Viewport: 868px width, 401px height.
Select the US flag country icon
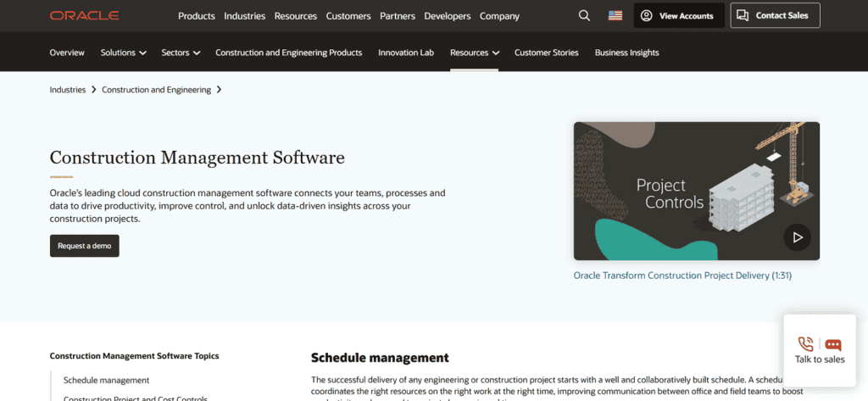615,15
